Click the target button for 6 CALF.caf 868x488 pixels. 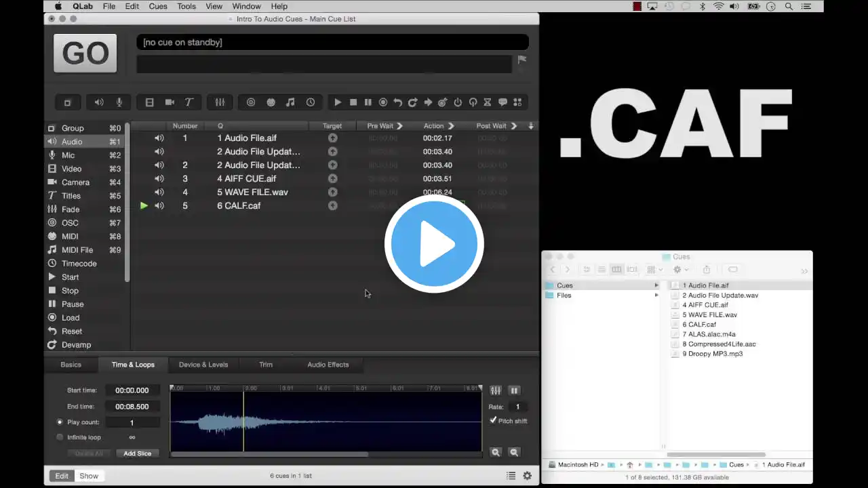332,205
